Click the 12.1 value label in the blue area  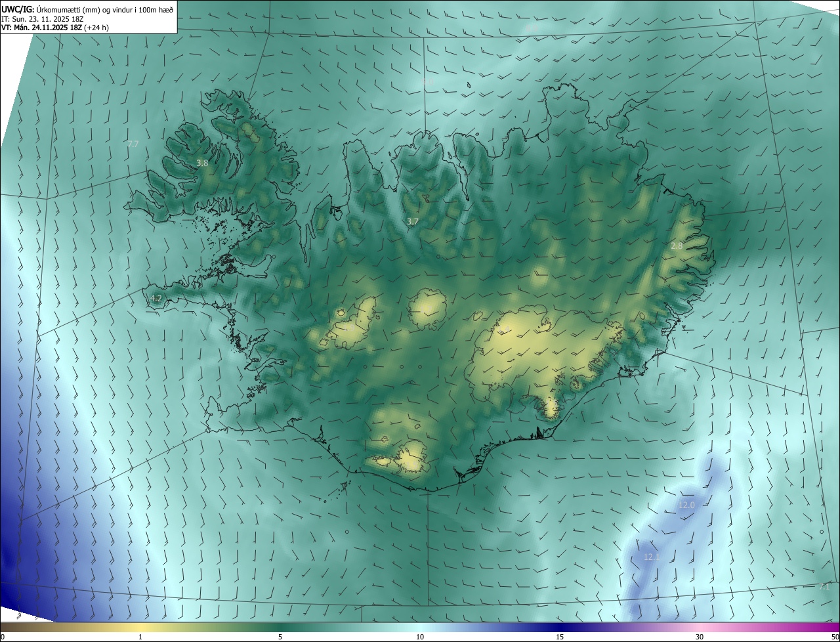tap(652, 557)
